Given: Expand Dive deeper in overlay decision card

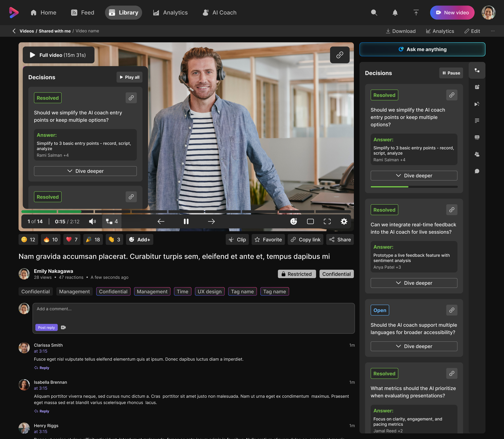Looking at the screenshot, I should [85, 171].
